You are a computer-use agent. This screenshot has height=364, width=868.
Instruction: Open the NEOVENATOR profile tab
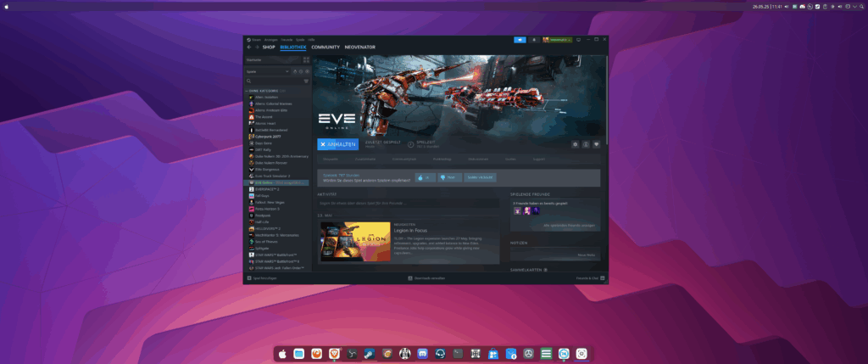click(x=359, y=48)
